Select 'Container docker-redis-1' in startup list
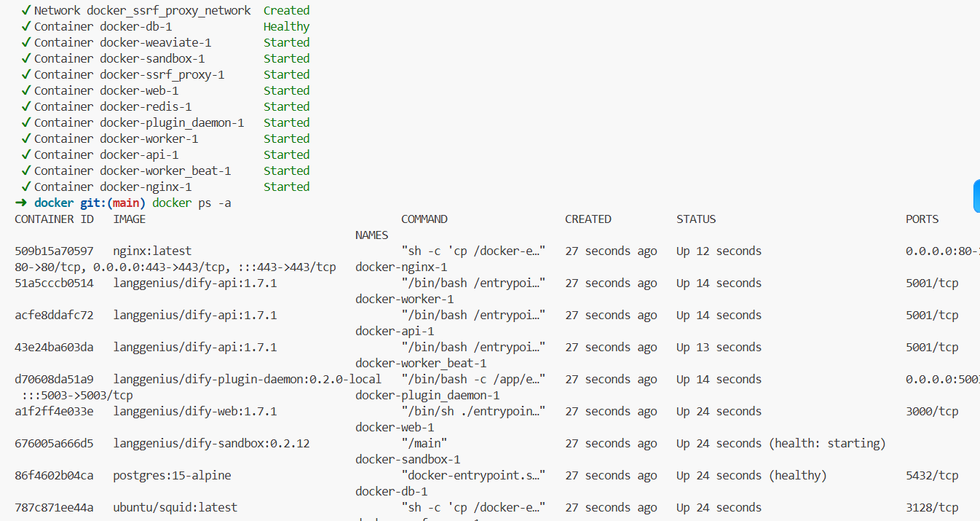The image size is (980, 521). [x=113, y=107]
